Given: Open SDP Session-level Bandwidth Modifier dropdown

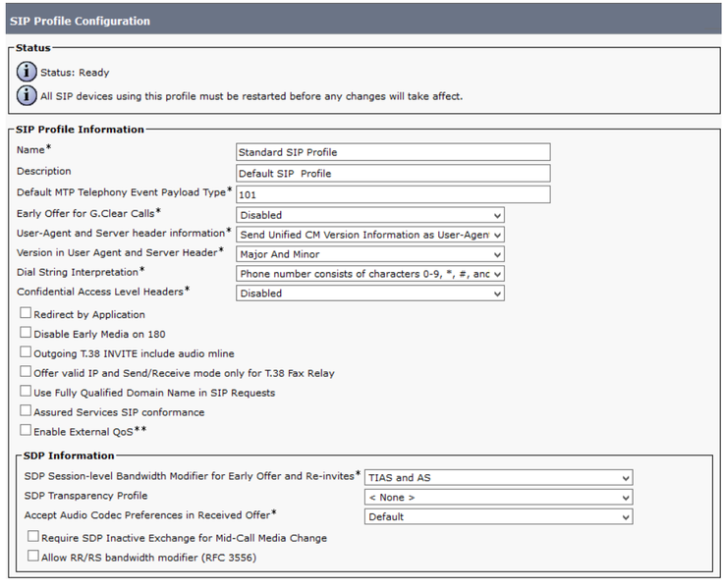Looking at the screenshot, I should pyautogui.click(x=498, y=477).
